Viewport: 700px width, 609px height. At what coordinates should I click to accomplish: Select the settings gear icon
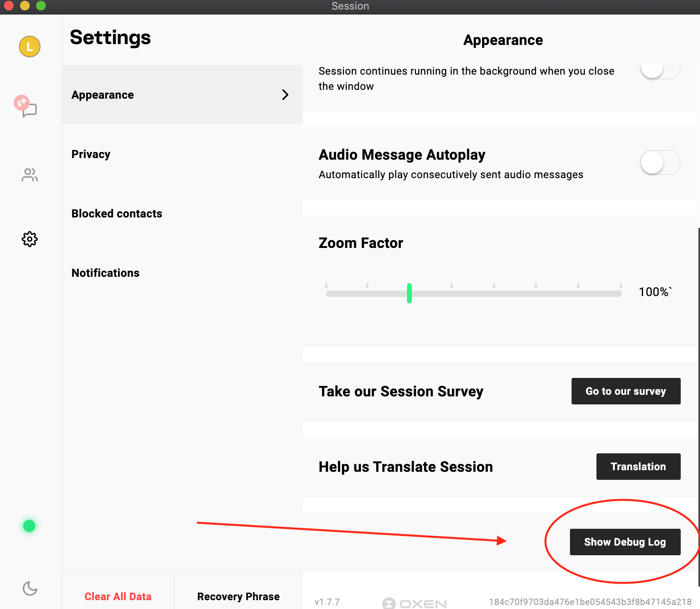[30, 239]
